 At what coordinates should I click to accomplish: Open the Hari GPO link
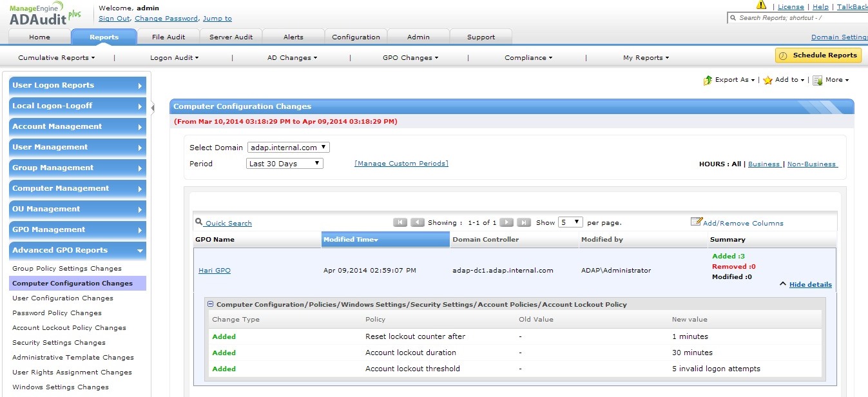coord(214,271)
